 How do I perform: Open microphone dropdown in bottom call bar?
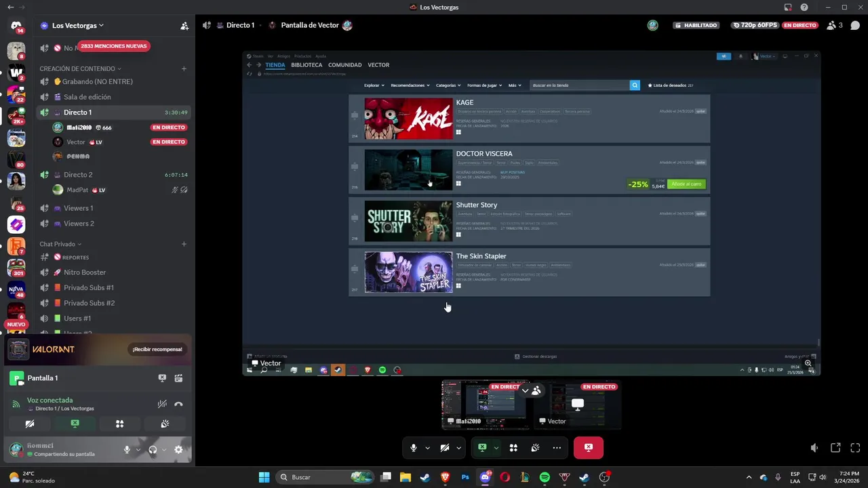(427, 448)
